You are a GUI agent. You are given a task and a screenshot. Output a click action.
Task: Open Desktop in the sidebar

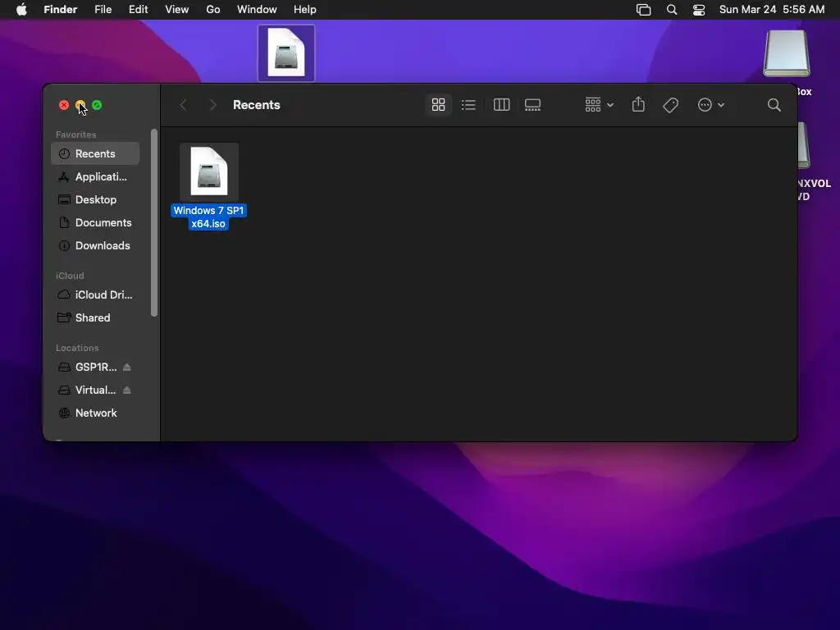tap(95, 200)
